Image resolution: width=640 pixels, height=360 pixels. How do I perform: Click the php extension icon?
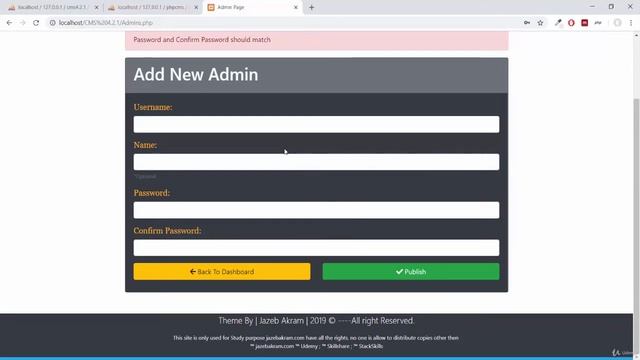pos(598,23)
